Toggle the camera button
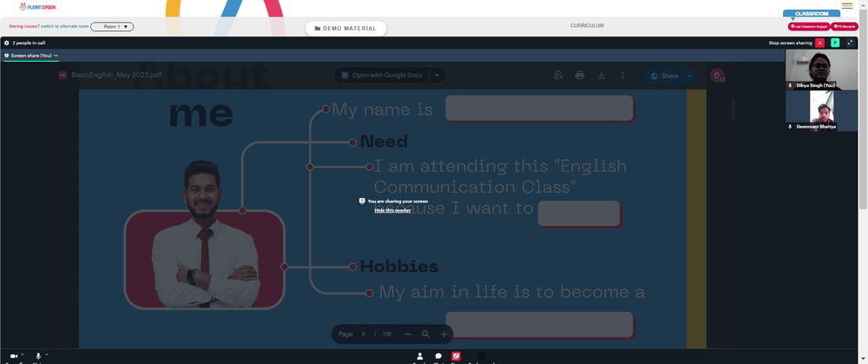 [14, 355]
